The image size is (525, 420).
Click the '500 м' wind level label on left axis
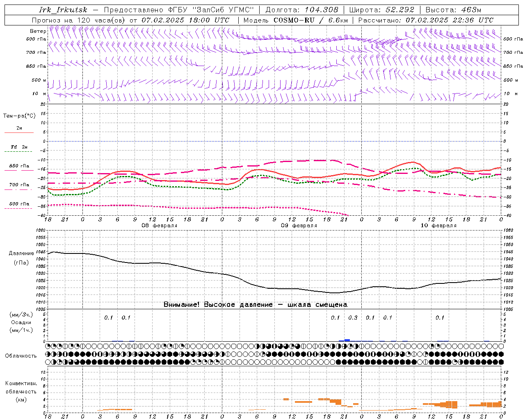[x=39, y=80]
